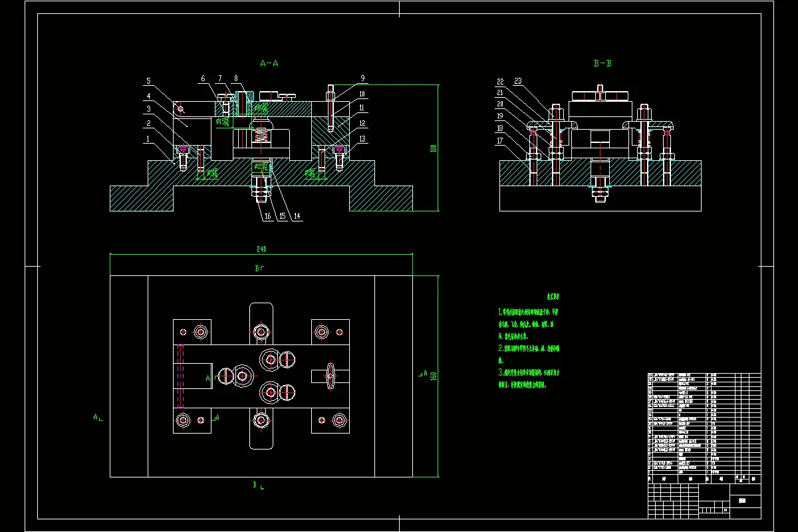Select part callout number '19'
The height and width of the screenshot is (532, 798).
pyautogui.click(x=500, y=116)
